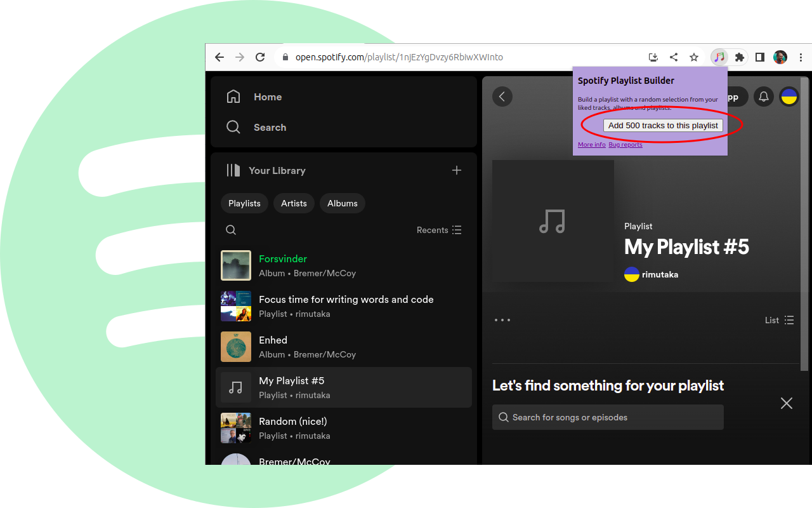Go to Spotify Home
This screenshot has height=508, width=812.
click(254, 97)
